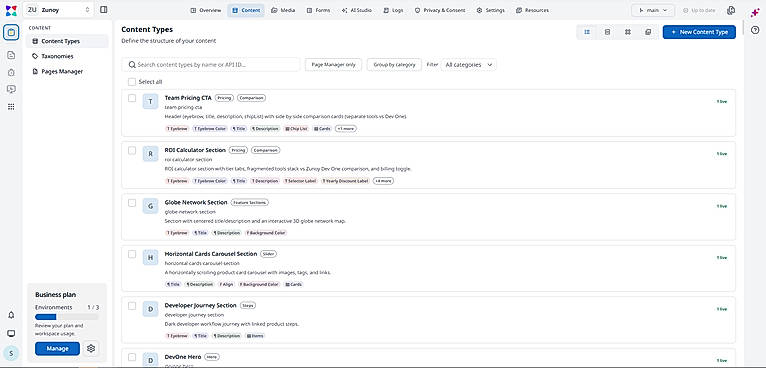Toggle the Page Manager only filter

pyautogui.click(x=333, y=65)
